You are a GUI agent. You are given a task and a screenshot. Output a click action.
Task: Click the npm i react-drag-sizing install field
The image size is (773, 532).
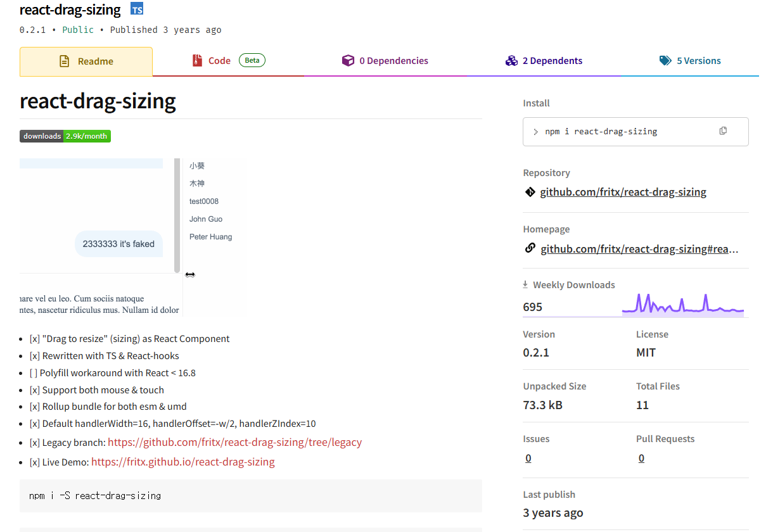pos(636,132)
